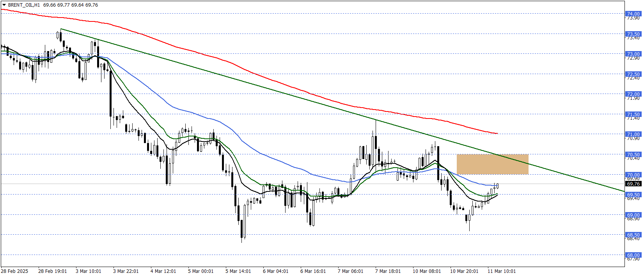Select the 68.50 price level label
This screenshot has height=276, width=644.
(633, 235)
